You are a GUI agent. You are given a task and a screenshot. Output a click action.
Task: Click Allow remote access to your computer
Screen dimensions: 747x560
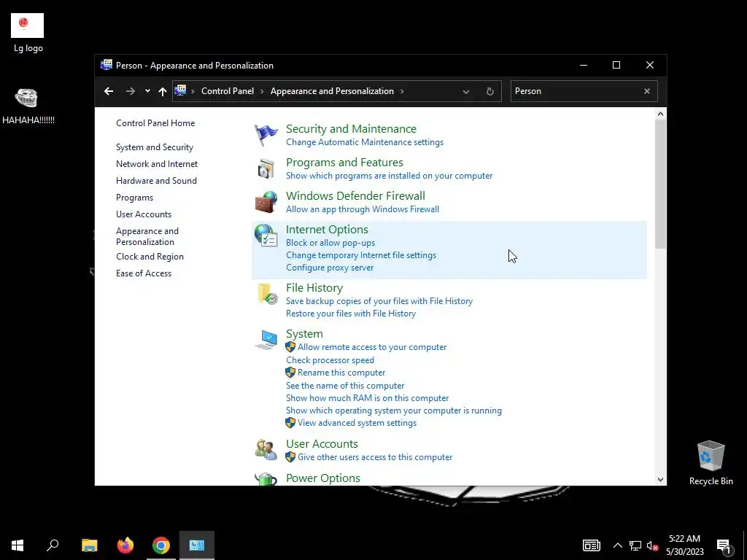372,347
